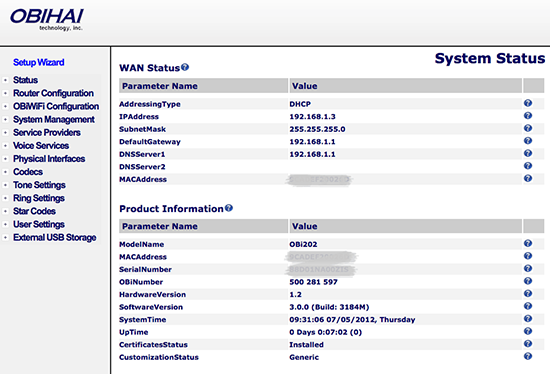Open System Management menu item
This screenshot has width=550, height=374.
point(54,120)
